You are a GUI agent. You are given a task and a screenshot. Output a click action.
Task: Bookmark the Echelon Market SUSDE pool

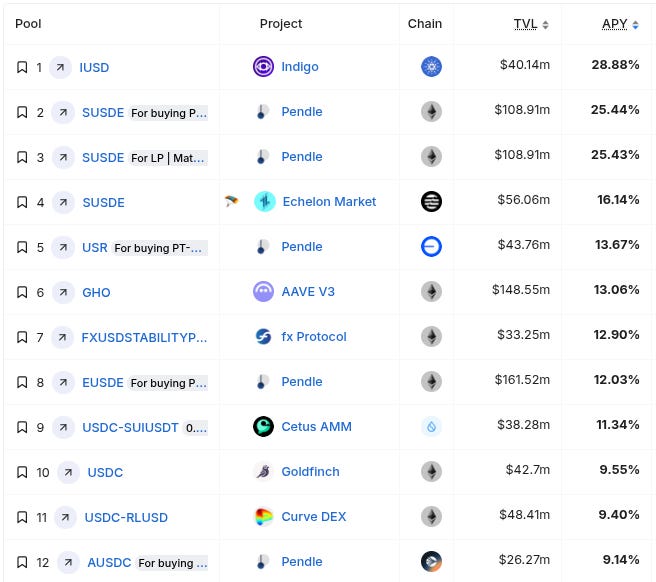click(x=22, y=203)
